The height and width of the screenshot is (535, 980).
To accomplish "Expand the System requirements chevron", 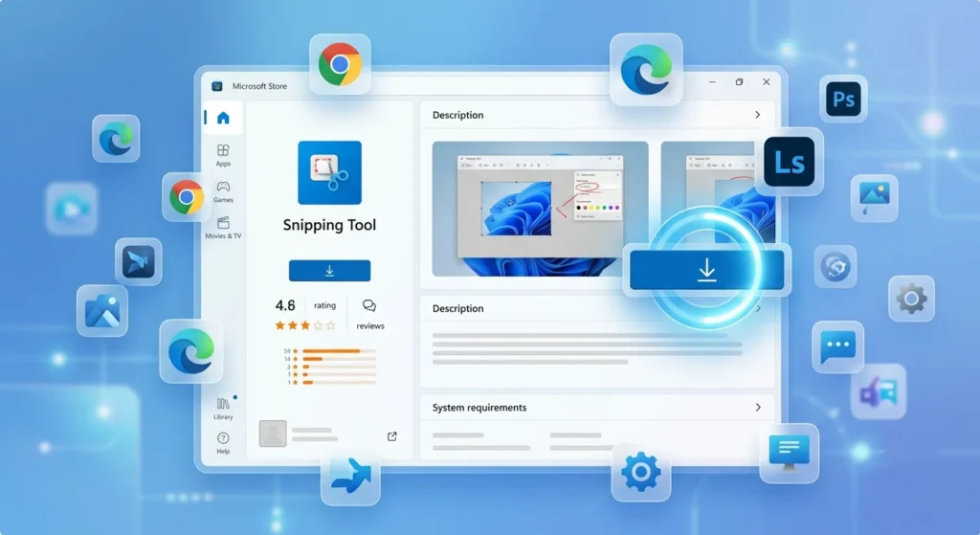I will (758, 408).
